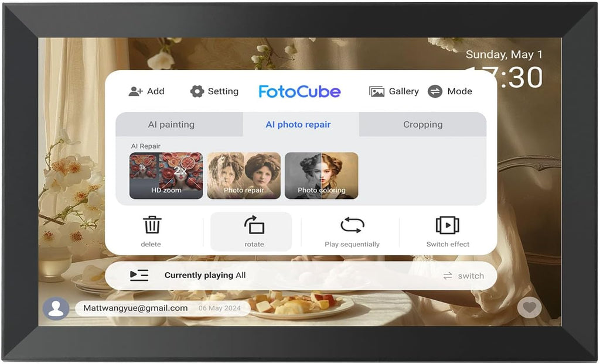The image size is (600, 364).
Task: Click the arrows icon beside switch
Action: pos(448,276)
